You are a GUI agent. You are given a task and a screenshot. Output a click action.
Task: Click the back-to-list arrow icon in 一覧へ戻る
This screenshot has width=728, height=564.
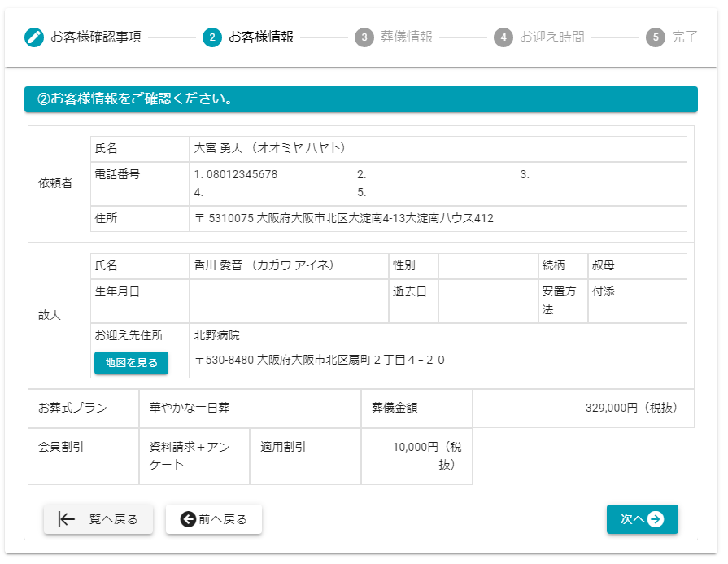[66, 519]
